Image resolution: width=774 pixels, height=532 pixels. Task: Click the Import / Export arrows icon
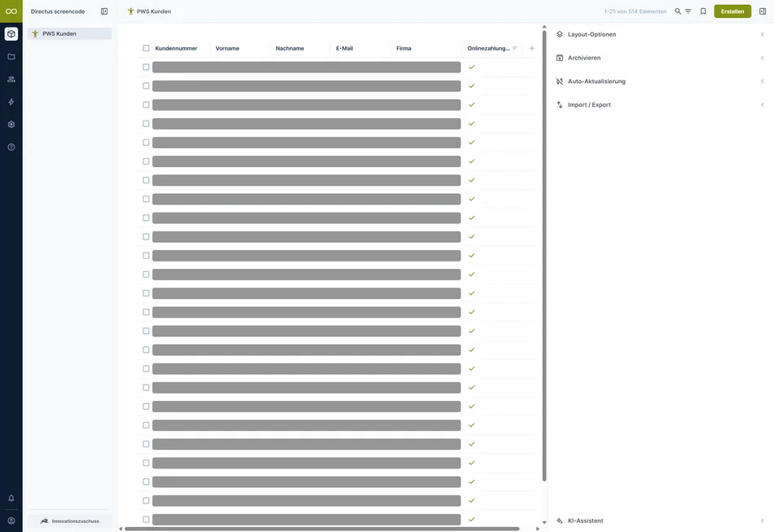click(560, 104)
